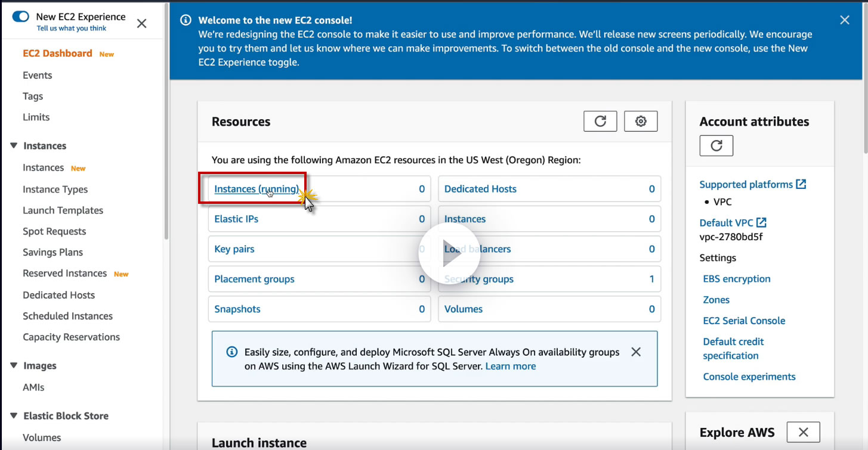The height and width of the screenshot is (450, 868).
Task: Click the Launch instance heading
Action: [260, 443]
